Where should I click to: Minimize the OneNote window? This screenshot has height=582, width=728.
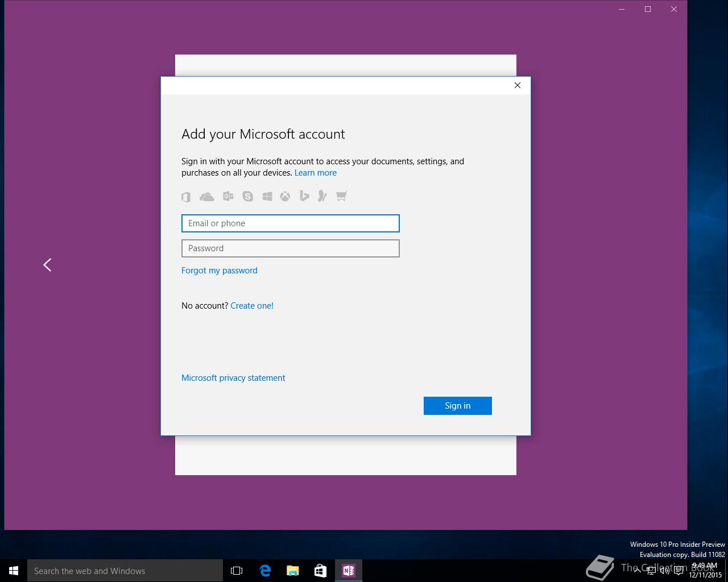click(x=622, y=9)
